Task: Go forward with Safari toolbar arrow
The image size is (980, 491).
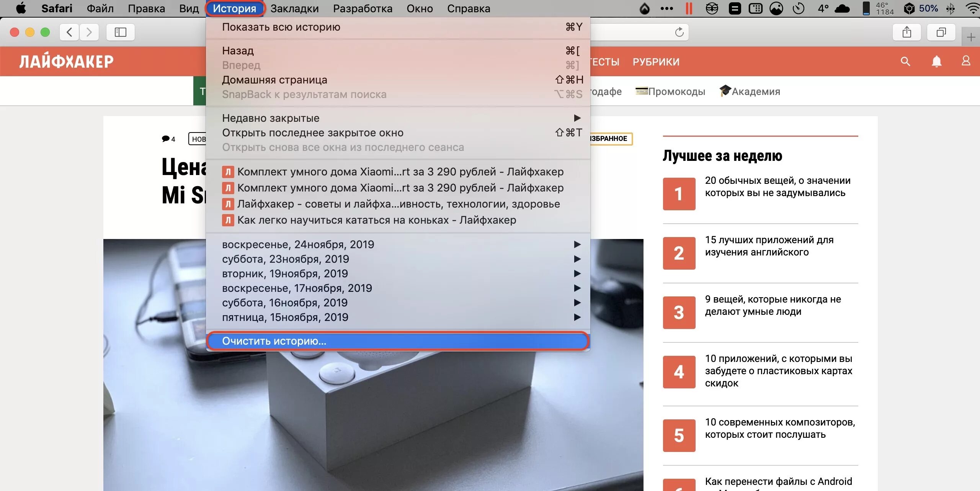Action: 89,32
